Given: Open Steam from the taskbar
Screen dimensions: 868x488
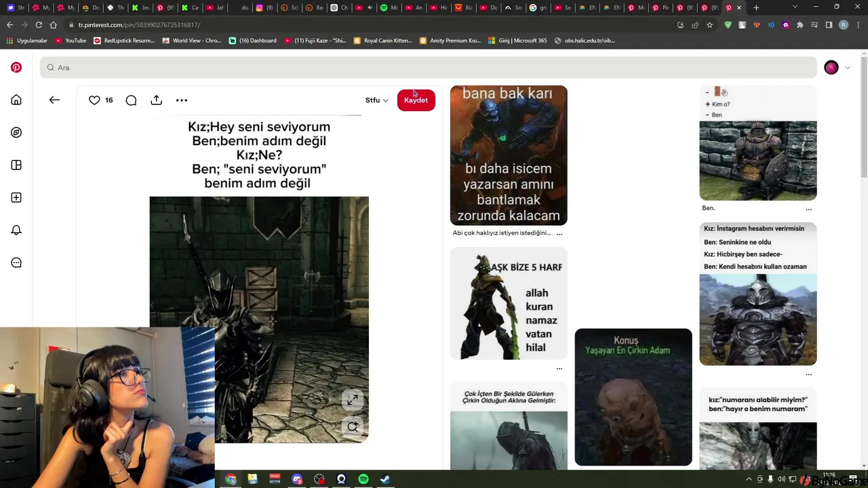Looking at the screenshot, I should [x=385, y=479].
